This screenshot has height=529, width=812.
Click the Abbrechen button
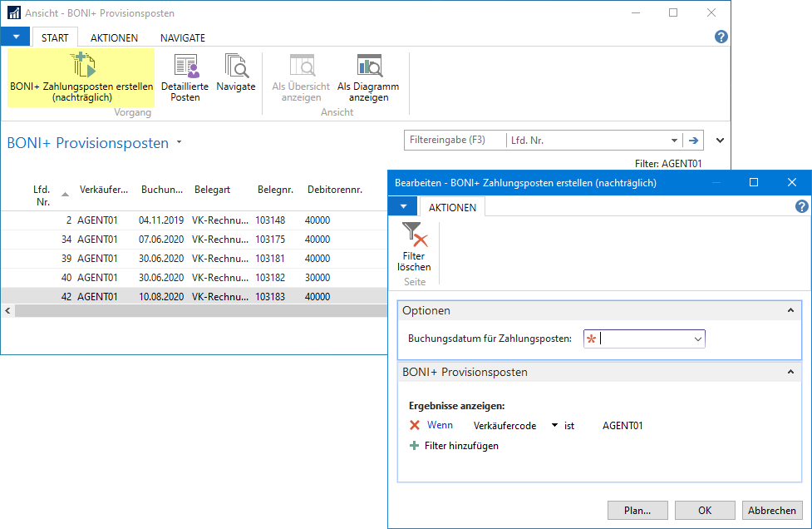point(771,510)
